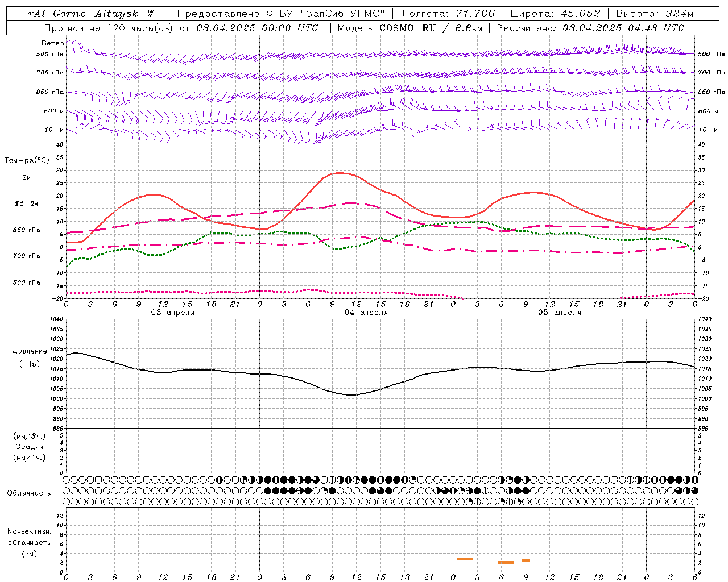Click the Тем-ра(°C) temperature axis title
The width and height of the screenshot is (728, 582).
coord(27,161)
